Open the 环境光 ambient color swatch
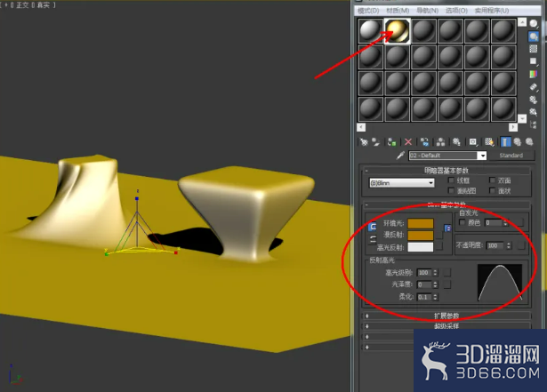Screen dimensions: 547x392 click(421, 223)
